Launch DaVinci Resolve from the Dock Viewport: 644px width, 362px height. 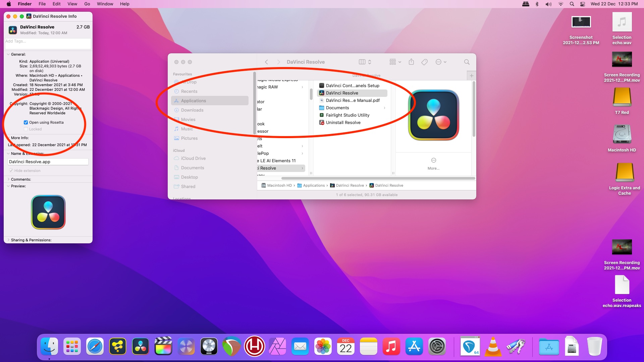click(x=141, y=346)
